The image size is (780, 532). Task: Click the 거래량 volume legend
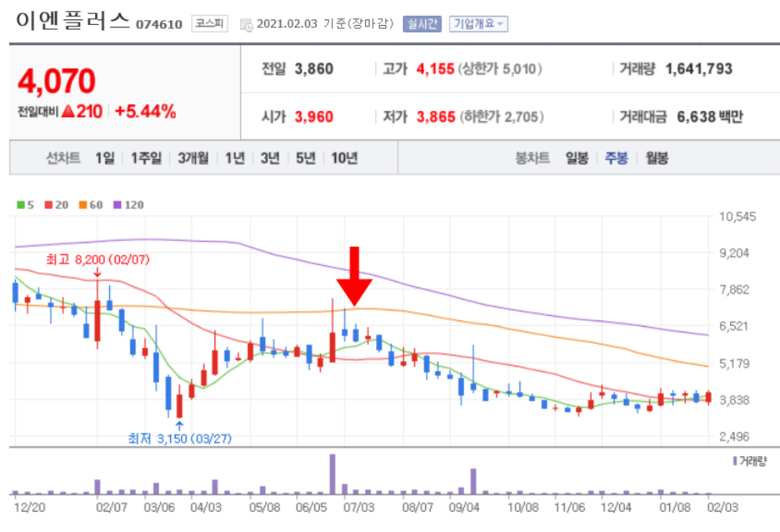click(750, 461)
